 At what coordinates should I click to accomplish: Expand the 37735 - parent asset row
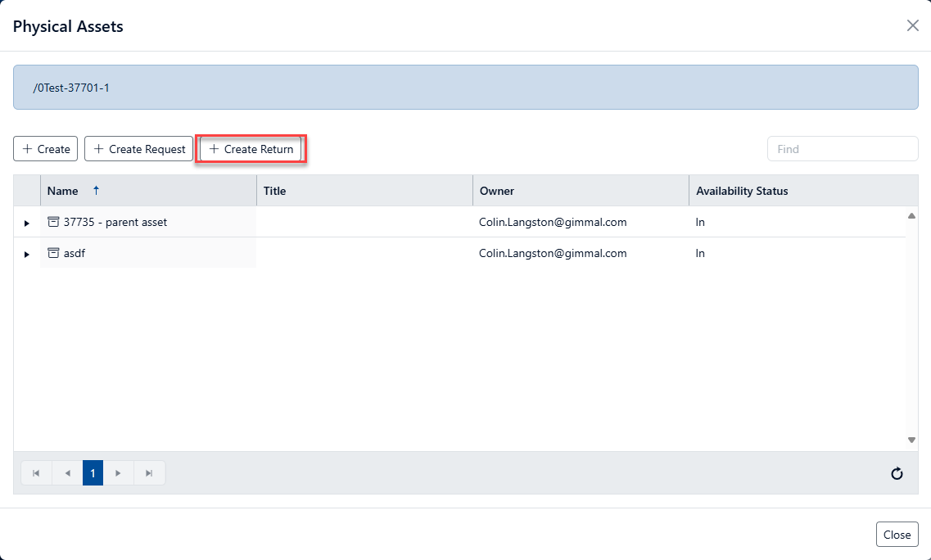tap(27, 224)
